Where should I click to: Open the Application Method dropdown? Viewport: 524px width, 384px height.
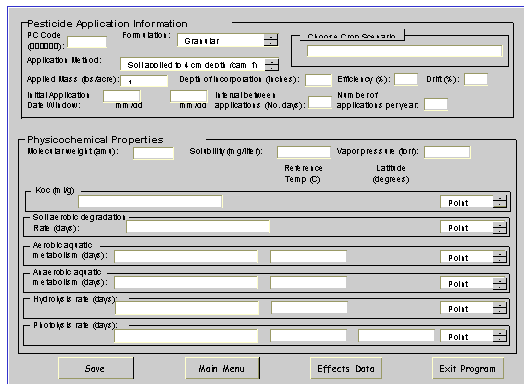coord(199,65)
